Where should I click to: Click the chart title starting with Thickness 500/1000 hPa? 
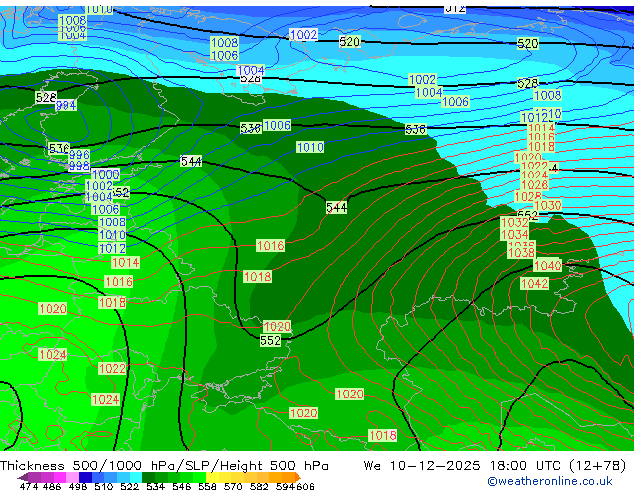pos(164,466)
